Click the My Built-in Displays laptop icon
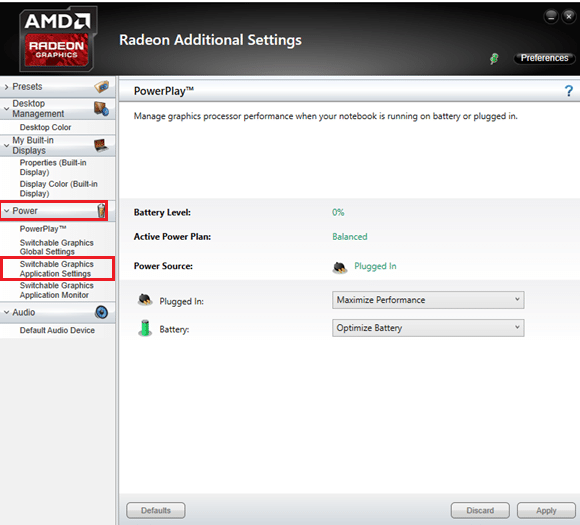The width and height of the screenshot is (580, 525). (x=101, y=145)
